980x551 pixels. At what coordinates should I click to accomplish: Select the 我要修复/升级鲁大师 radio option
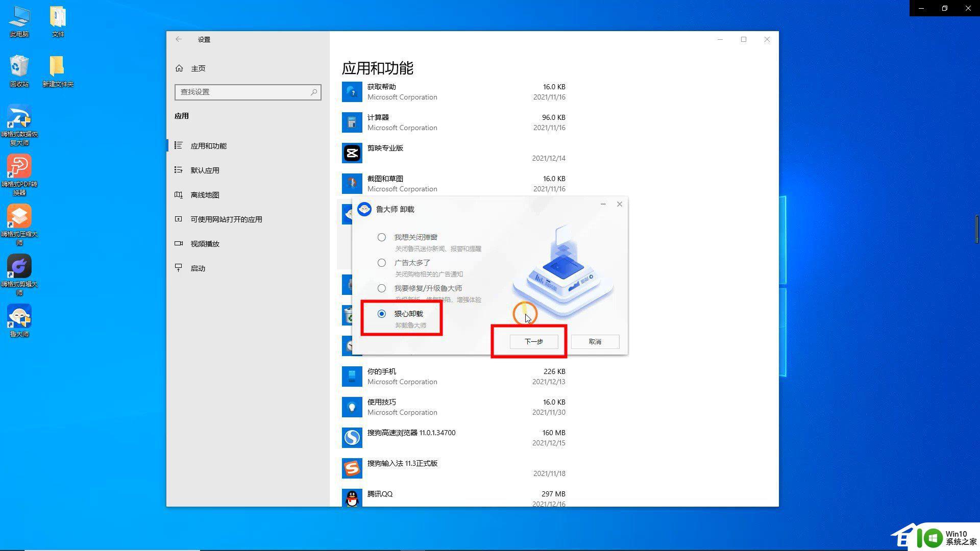click(382, 288)
